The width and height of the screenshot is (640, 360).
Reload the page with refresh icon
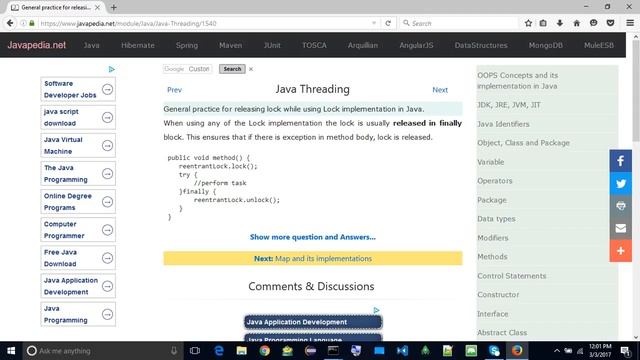(x=388, y=23)
